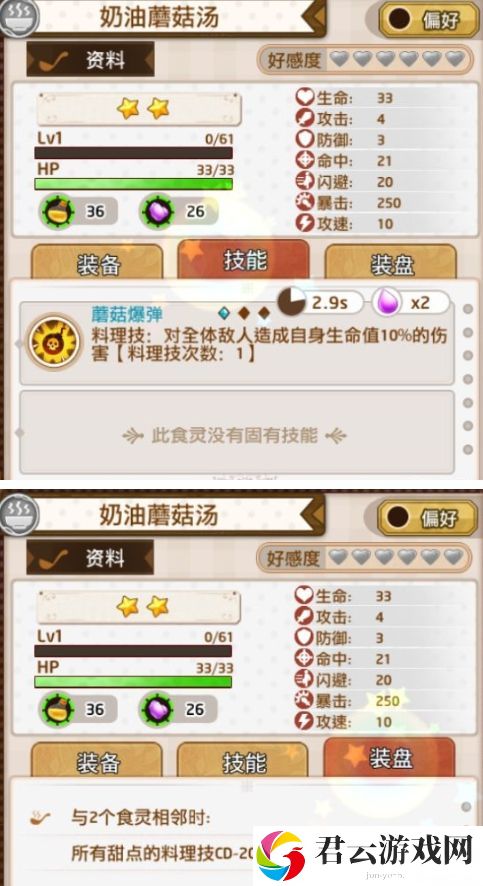Viewport: 483px width, 886px height.
Task: Collapse the top 奶油蘑菇汤 title arrow
Action: click(x=314, y=18)
